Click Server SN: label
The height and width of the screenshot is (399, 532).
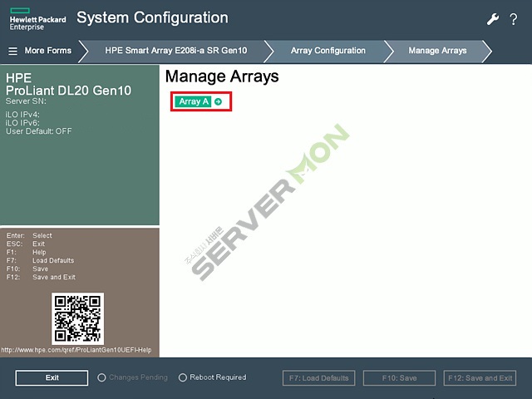click(x=26, y=101)
